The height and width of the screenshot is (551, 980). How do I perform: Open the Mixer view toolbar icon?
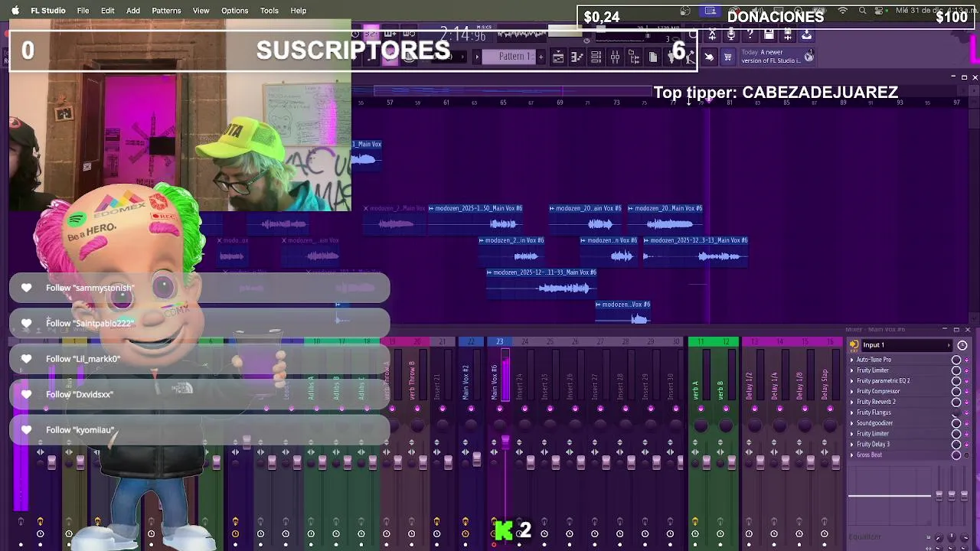[615, 57]
